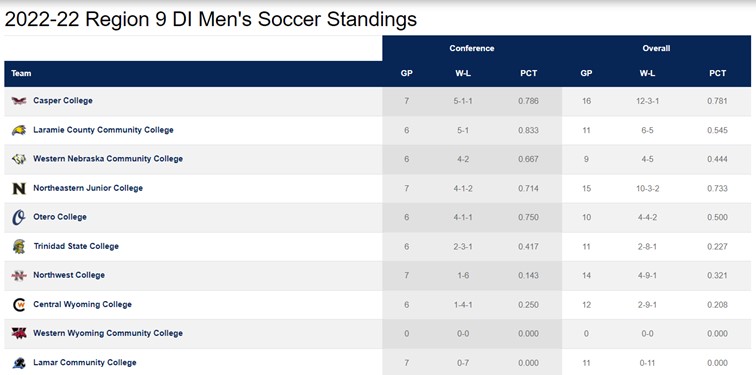Click the Conference PCT column header
This screenshot has width=756, height=375.
pos(528,74)
